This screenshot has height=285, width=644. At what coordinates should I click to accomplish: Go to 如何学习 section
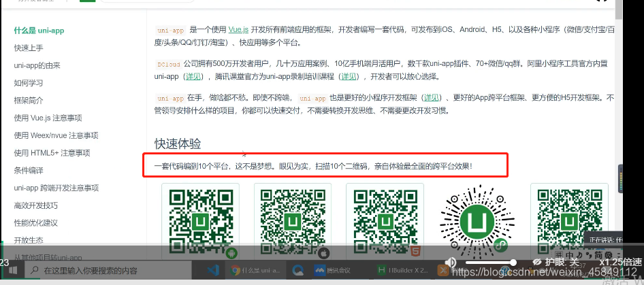29,83
